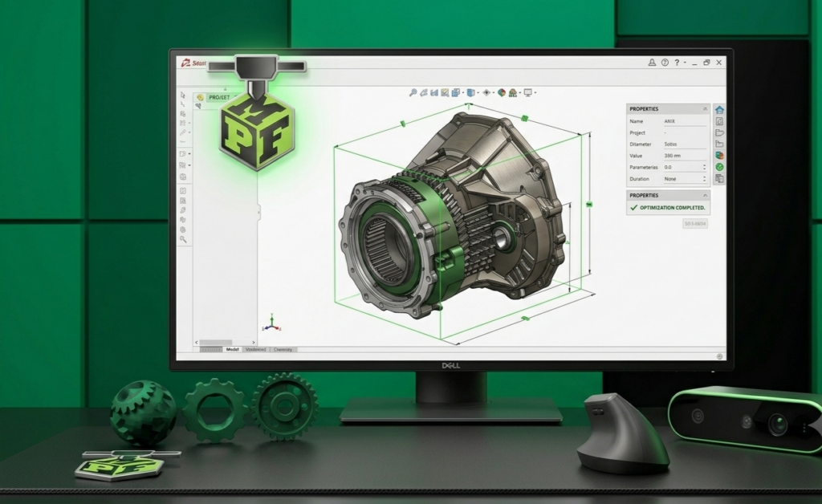Viewport: 822px width, 504px height.
Task: Click the project panel scrollbar left arrow
Action: click(197, 342)
